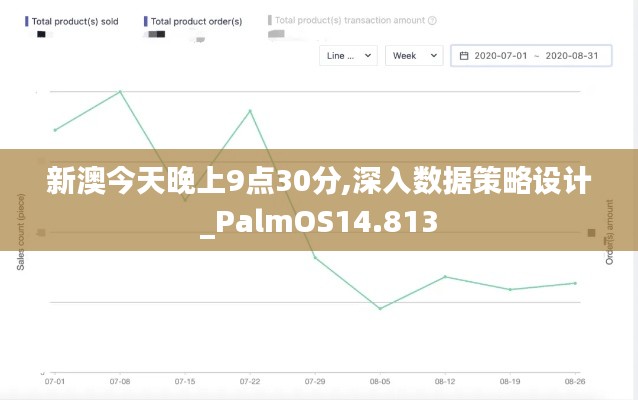Click help icon beside transaction amount
638x400 pixels.
432,20
